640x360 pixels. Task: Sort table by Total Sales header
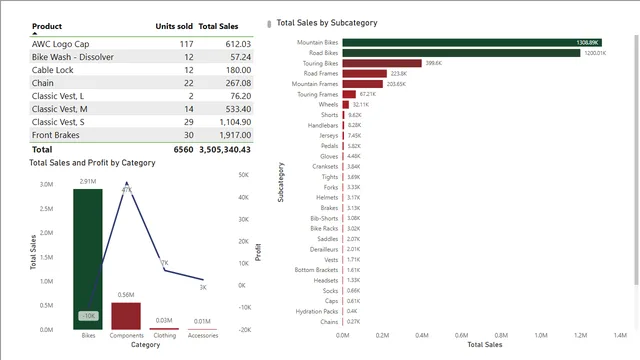point(218,26)
